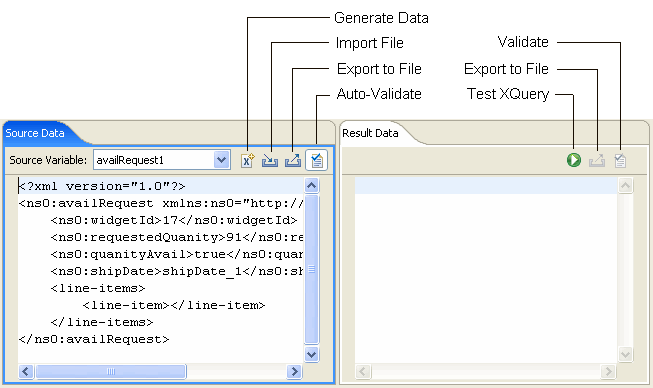Click the Generate Data icon in Source Data
Viewport: 653px width, 388px height.
pos(247,160)
